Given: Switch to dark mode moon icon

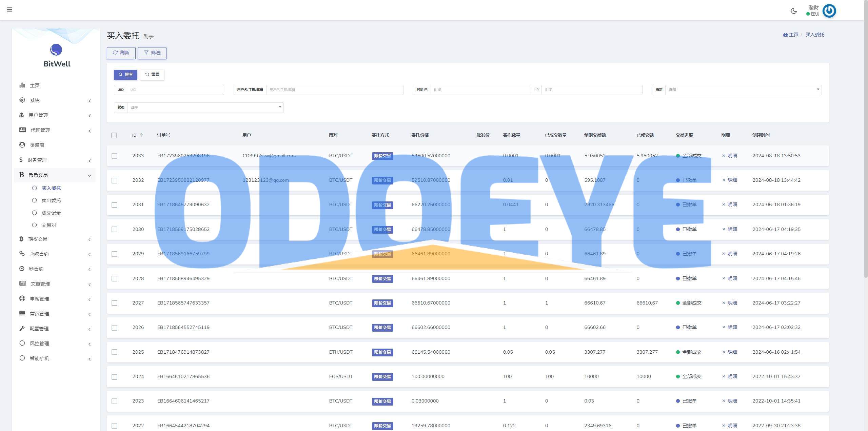Looking at the screenshot, I should 794,11.
